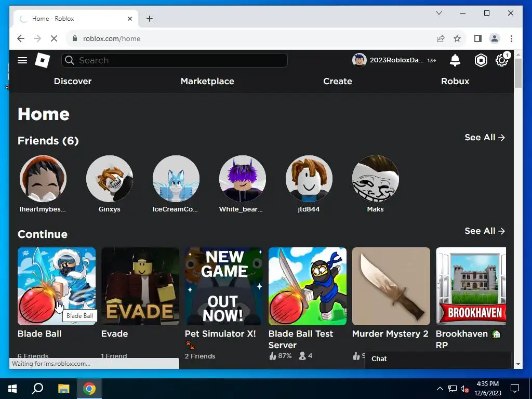Click the Murder Mystery 2 title
The height and width of the screenshot is (399, 532).
coord(390,334)
